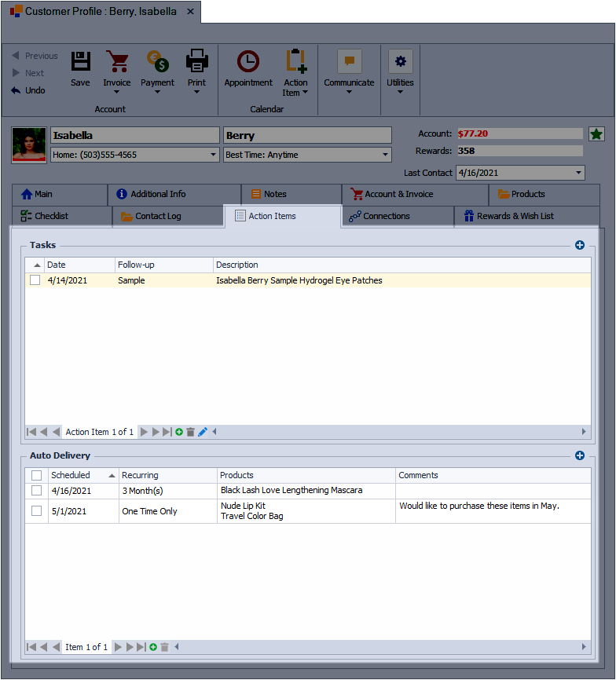616x680 pixels.
Task: Switch to the Contact Log tab
Action: (x=167, y=216)
